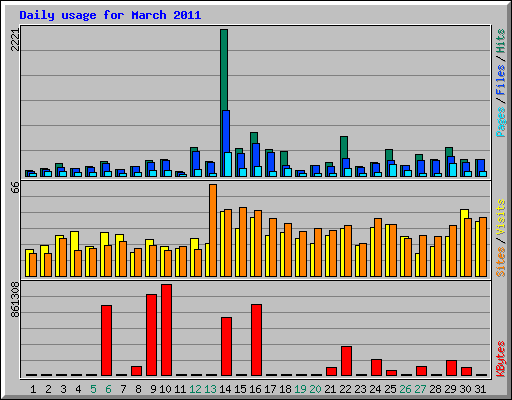512x400 pixels.
Task: Click the orange Sites bar for day 31
Action: coord(483,247)
